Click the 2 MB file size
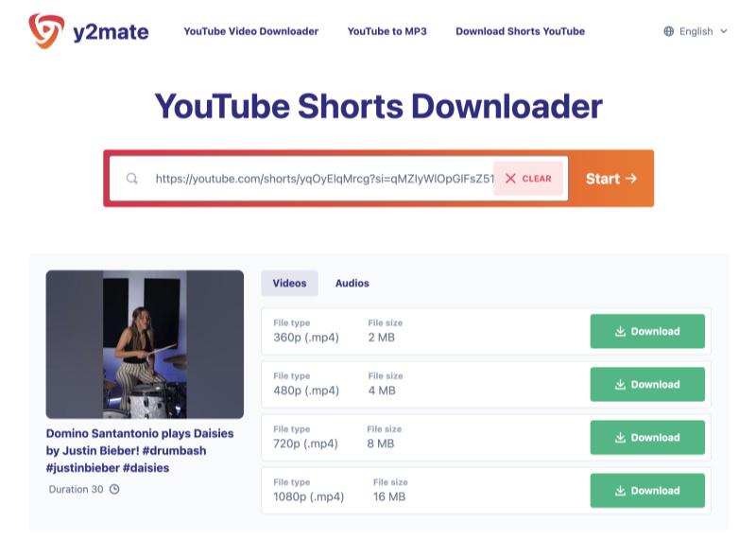 (382, 338)
